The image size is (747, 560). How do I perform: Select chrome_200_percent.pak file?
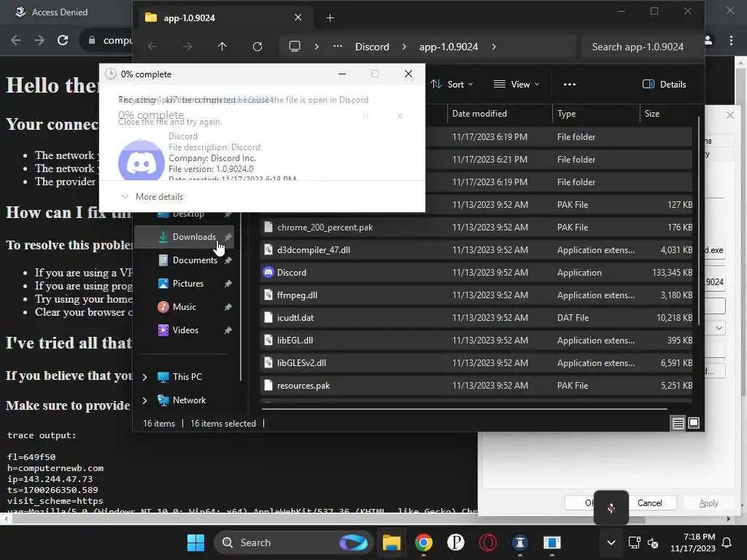tap(476, 227)
